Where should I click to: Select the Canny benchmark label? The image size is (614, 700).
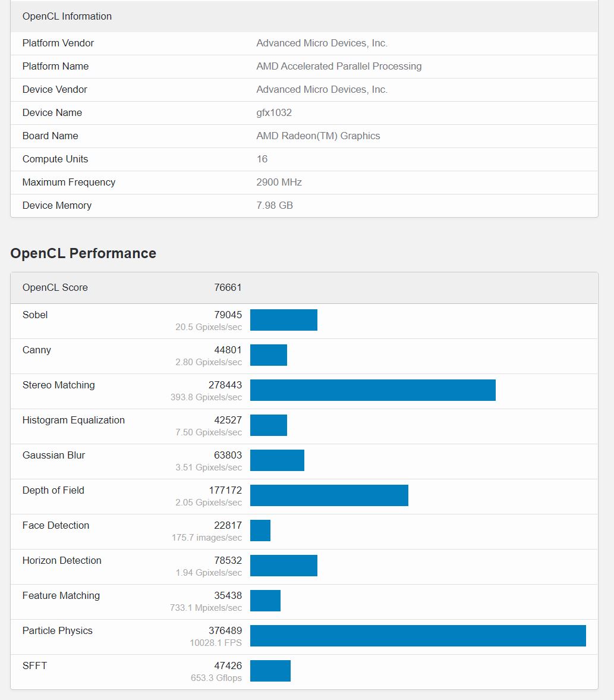37,350
